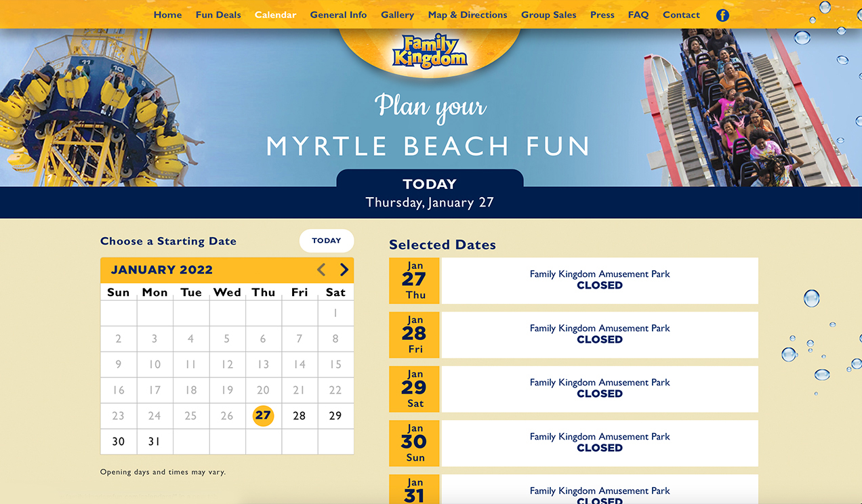Click the Jan 27 closed park entry
The width and height of the screenshot is (862, 504).
point(600,280)
